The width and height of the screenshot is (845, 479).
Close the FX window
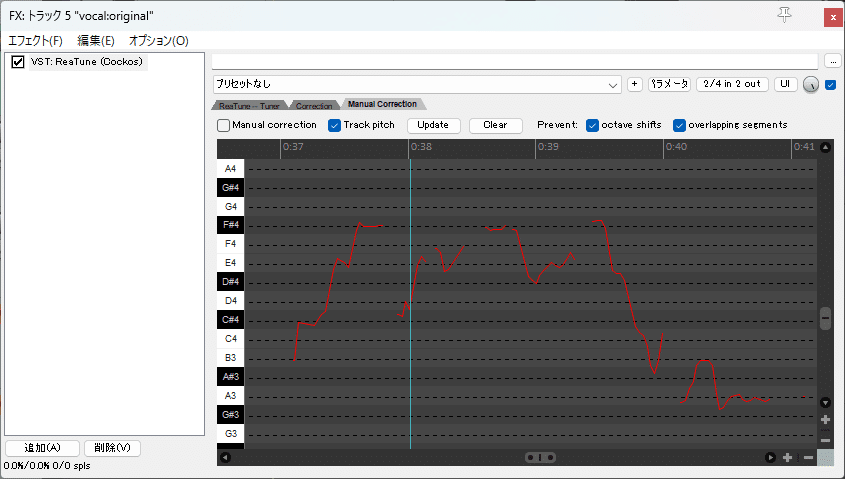(833, 17)
